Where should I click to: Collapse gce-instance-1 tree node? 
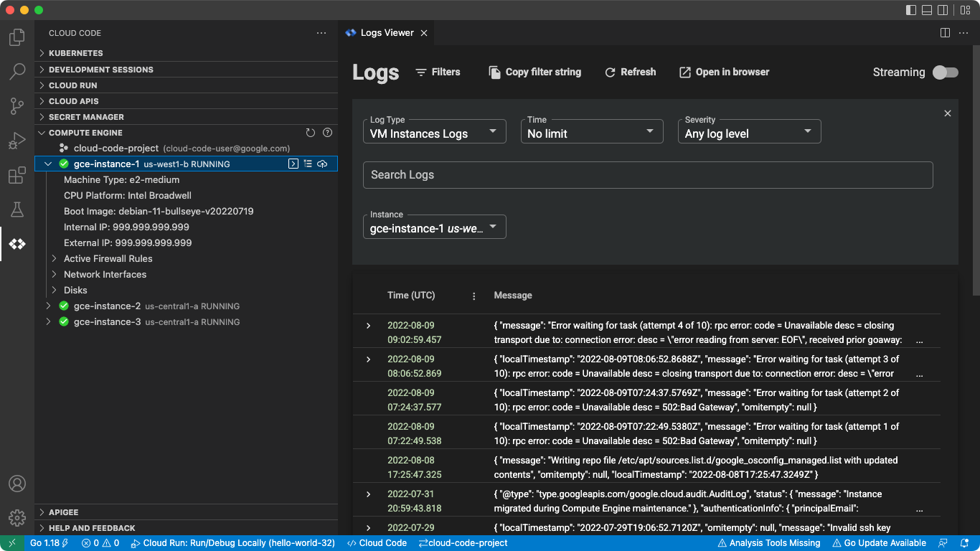click(48, 164)
